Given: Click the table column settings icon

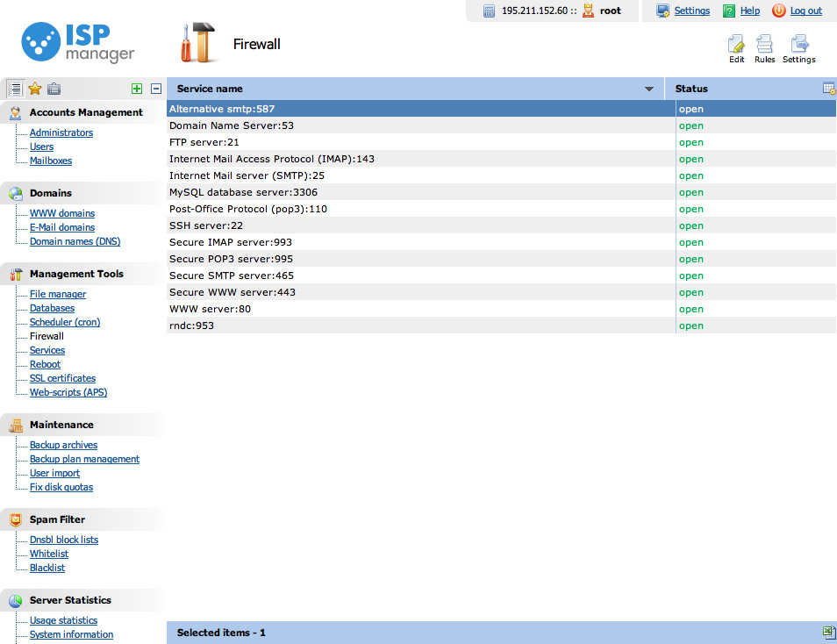Looking at the screenshot, I should [x=828, y=89].
